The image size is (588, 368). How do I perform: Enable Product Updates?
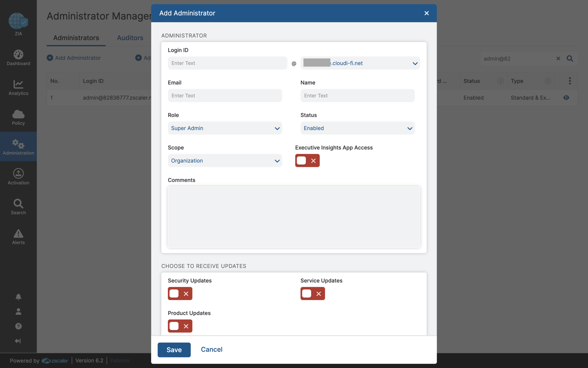180,326
